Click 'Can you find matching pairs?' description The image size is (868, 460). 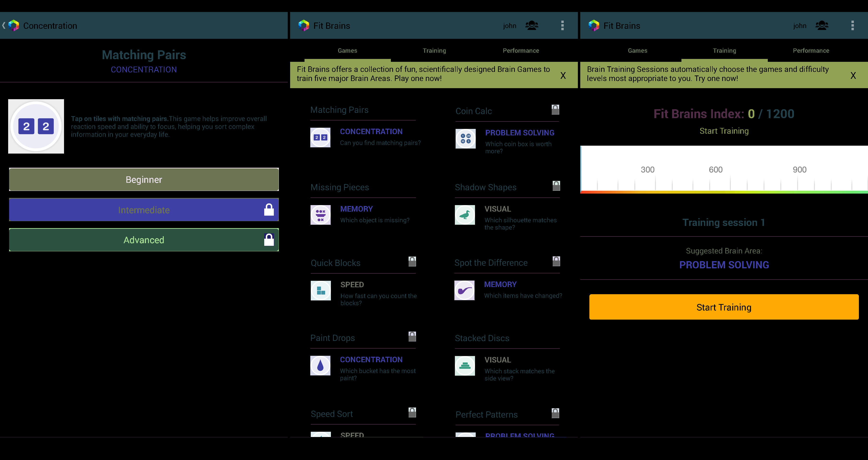pos(381,143)
